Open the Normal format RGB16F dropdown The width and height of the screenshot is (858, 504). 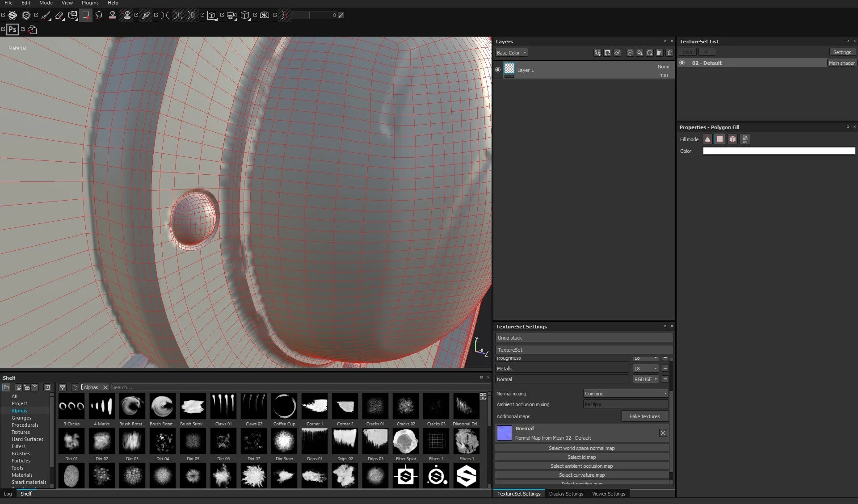(x=646, y=379)
